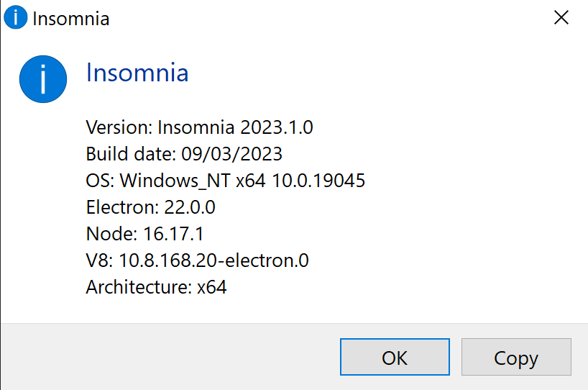Click the Electron 22.0.0 line
588x390 pixels.
[x=151, y=207]
